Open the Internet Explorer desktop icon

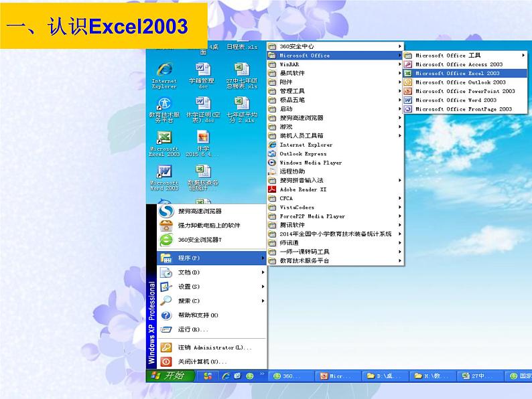(165, 76)
